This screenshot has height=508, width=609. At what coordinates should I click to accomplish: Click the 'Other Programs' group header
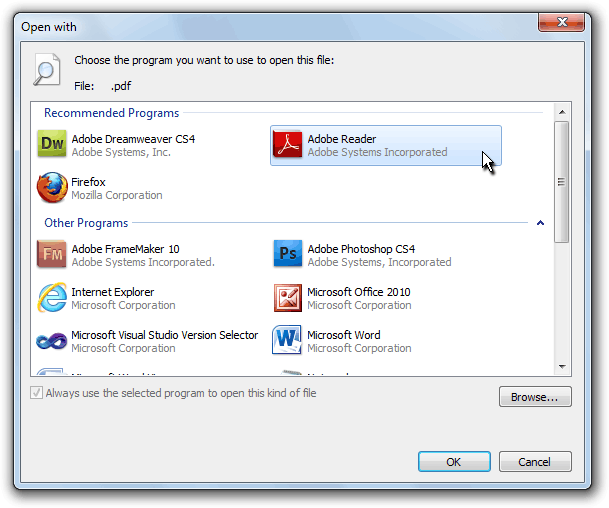[x=86, y=223]
